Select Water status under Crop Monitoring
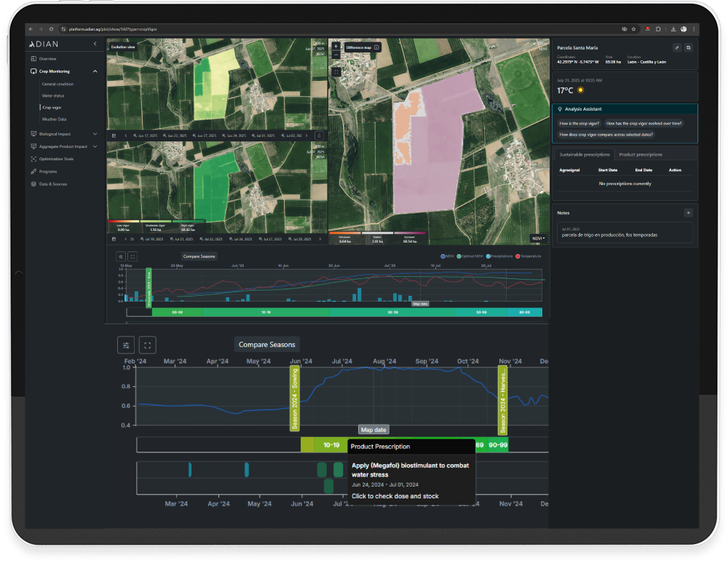Screen dimensions: 728x561 [53, 95]
